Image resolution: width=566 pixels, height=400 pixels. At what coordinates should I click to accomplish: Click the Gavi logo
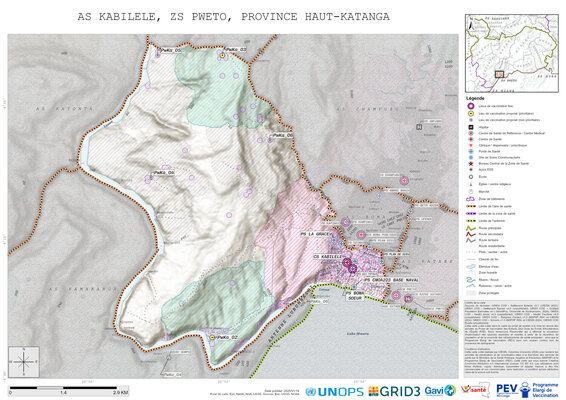point(440,391)
